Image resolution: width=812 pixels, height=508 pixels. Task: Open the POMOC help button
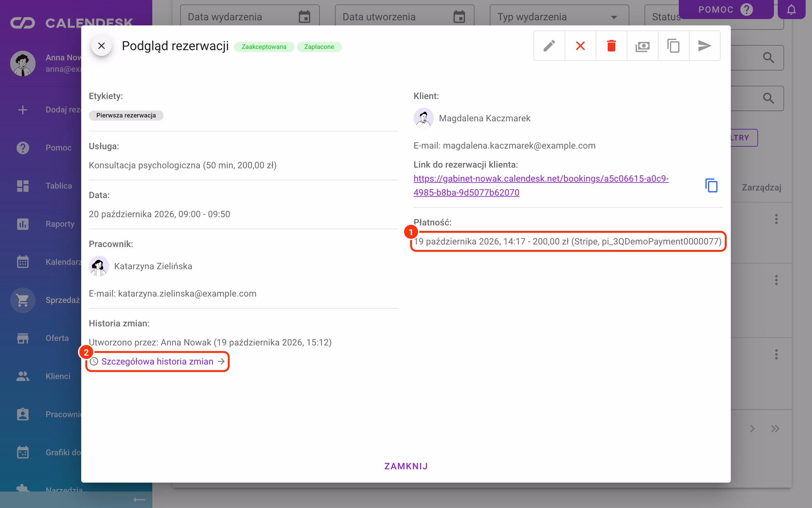click(726, 10)
